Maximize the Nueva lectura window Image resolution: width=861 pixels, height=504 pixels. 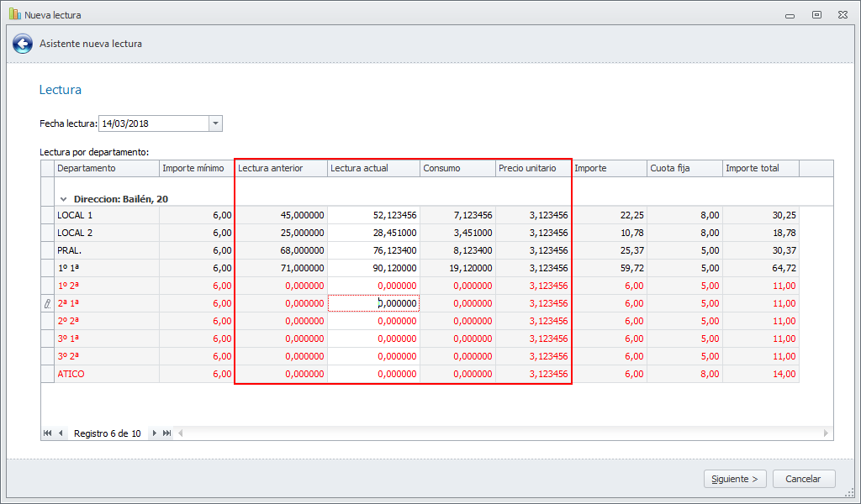point(816,14)
